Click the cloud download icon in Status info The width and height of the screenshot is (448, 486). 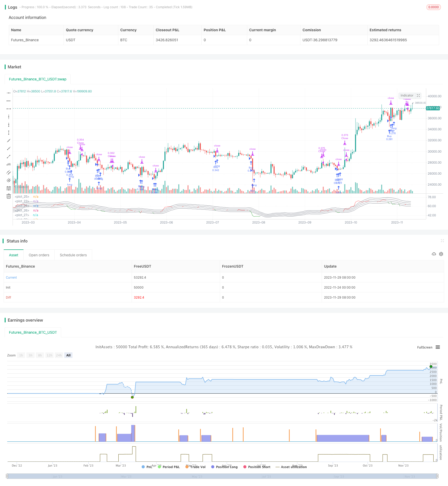pyautogui.click(x=434, y=254)
